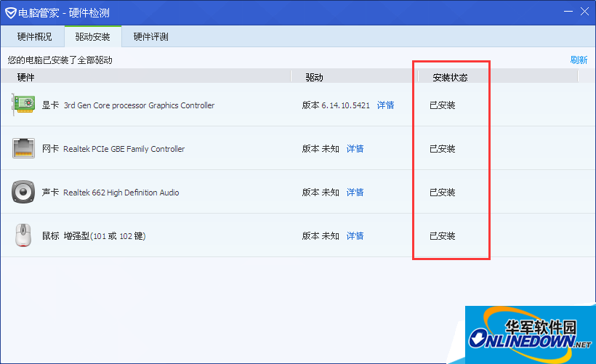
Task: Select Realtek 662 High Definition Audio text
Action: [x=121, y=193]
